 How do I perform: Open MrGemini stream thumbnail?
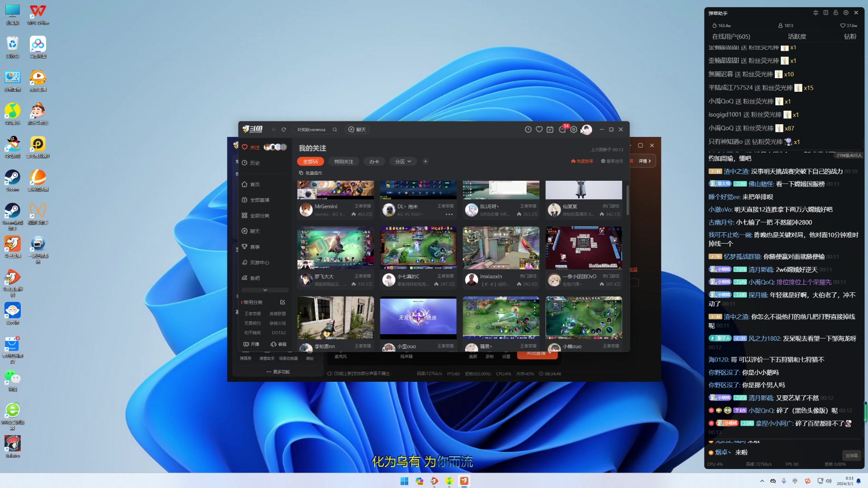tap(335, 190)
